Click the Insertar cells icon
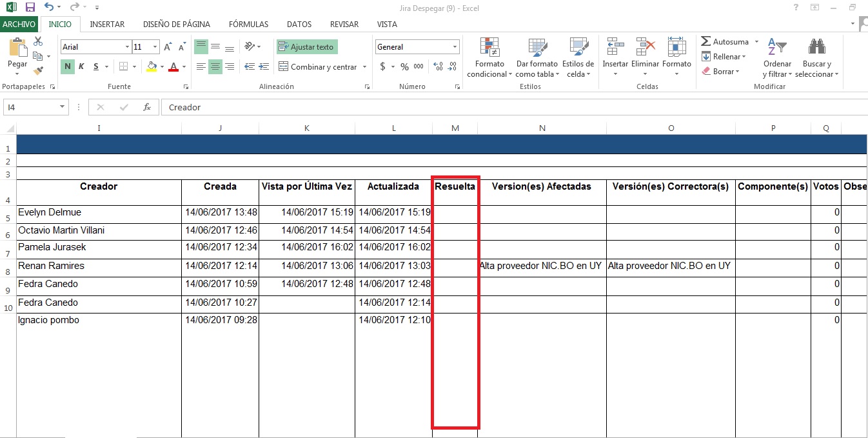 615,46
